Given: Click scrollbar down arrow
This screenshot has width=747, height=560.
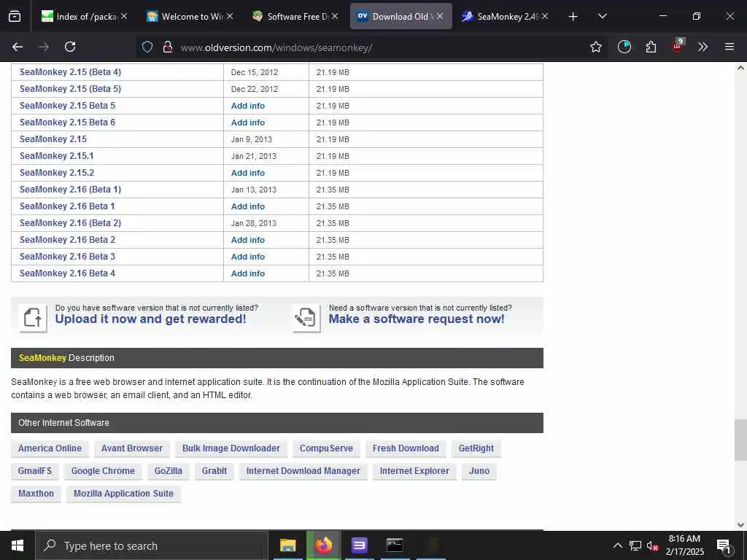Looking at the screenshot, I should point(740,525).
